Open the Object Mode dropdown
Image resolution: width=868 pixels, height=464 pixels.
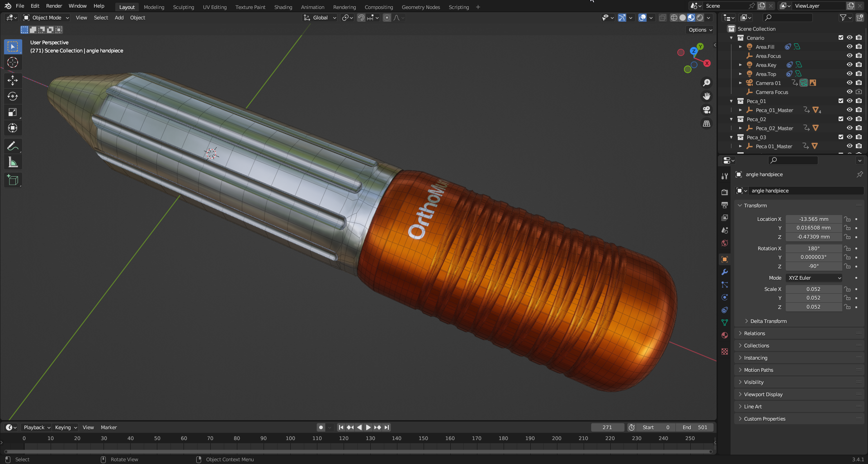coord(46,18)
